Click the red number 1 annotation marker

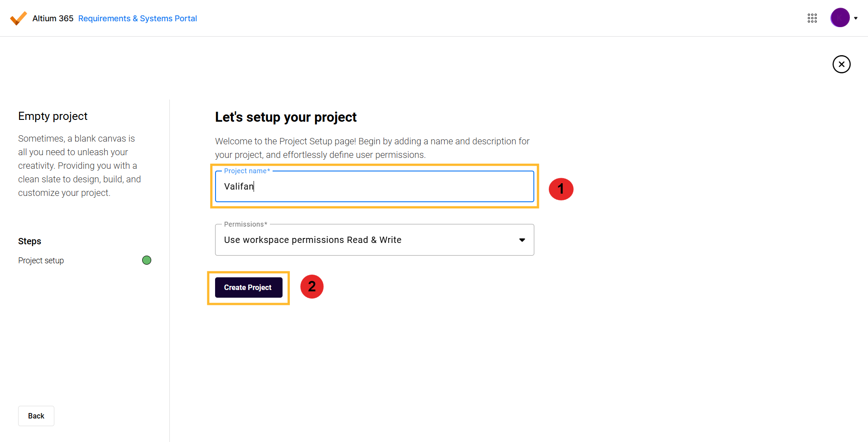point(561,189)
